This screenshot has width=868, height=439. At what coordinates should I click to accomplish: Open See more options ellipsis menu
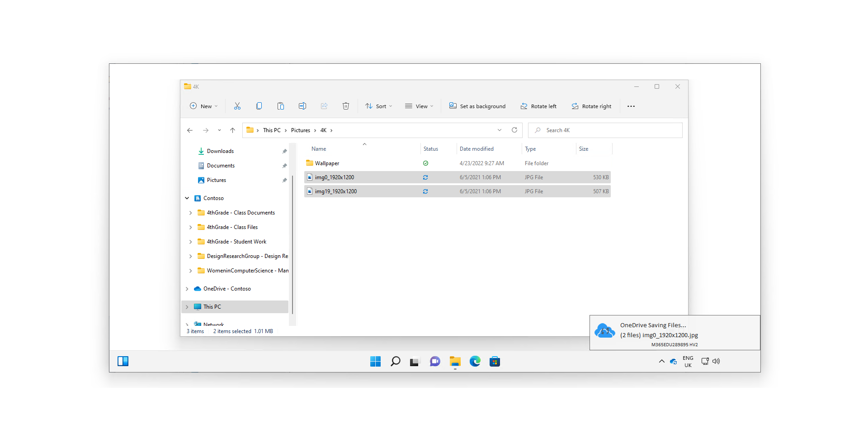pyautogui.click(x=631, y=106)
